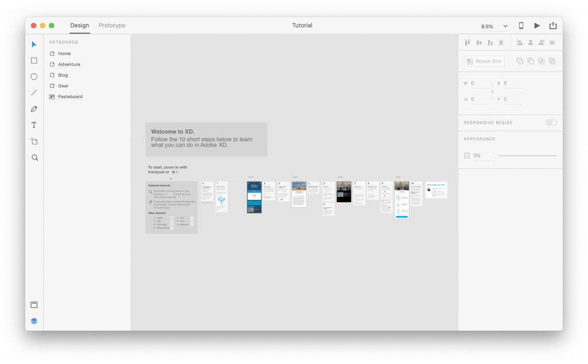Click the Tutorial document title
The height and width of the screenshot is (364, 588).
[x=302, y=25]
